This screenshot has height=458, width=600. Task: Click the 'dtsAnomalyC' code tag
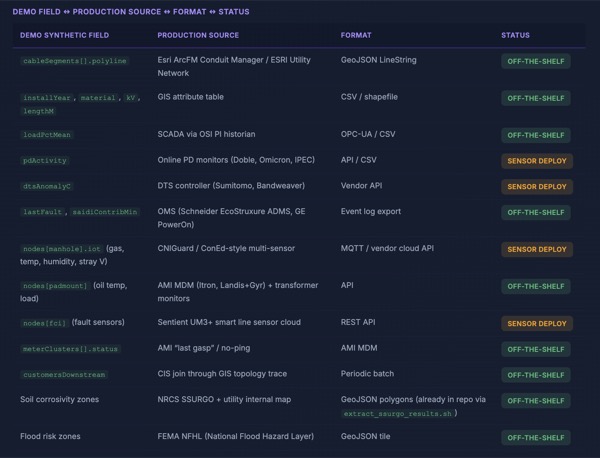[47, 186]
